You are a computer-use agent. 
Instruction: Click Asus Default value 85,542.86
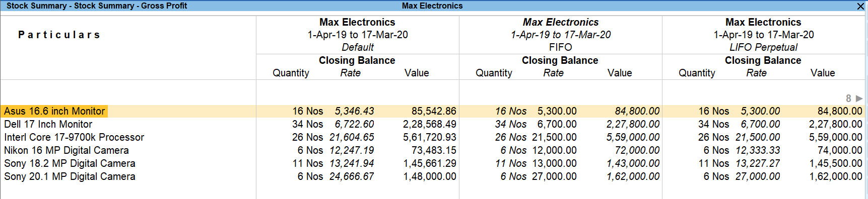(434, 111)
